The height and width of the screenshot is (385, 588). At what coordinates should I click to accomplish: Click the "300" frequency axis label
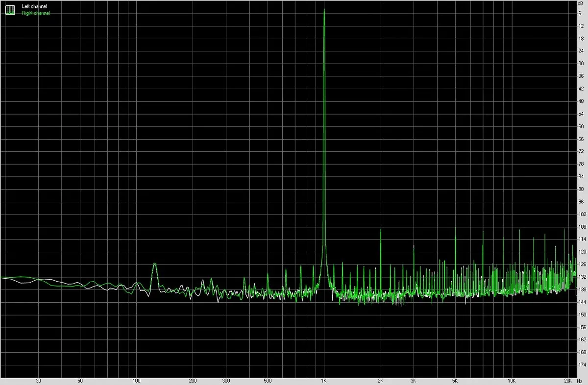226,381
